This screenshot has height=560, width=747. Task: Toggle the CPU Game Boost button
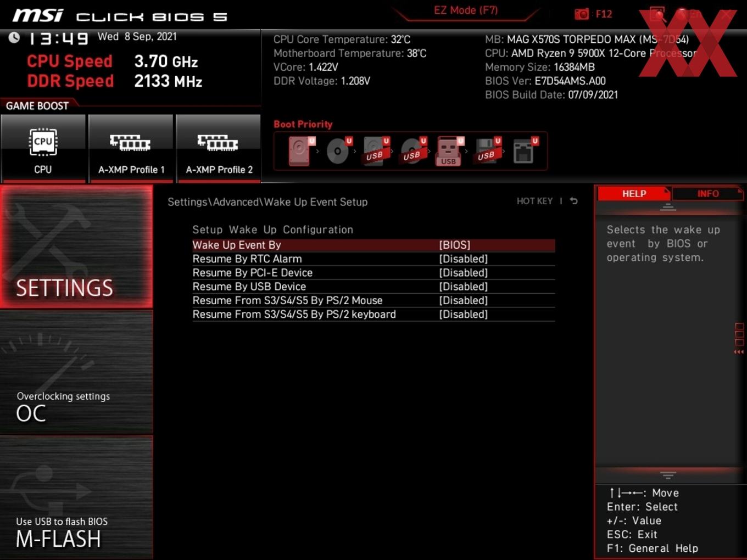tap(43, 148)
